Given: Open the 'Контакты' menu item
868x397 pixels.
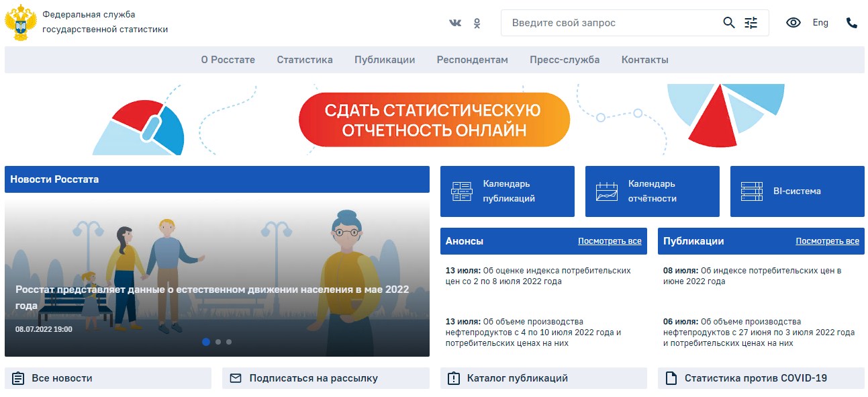Looking at the screenshot, I should pyautogui.click(x=645, y=60).
